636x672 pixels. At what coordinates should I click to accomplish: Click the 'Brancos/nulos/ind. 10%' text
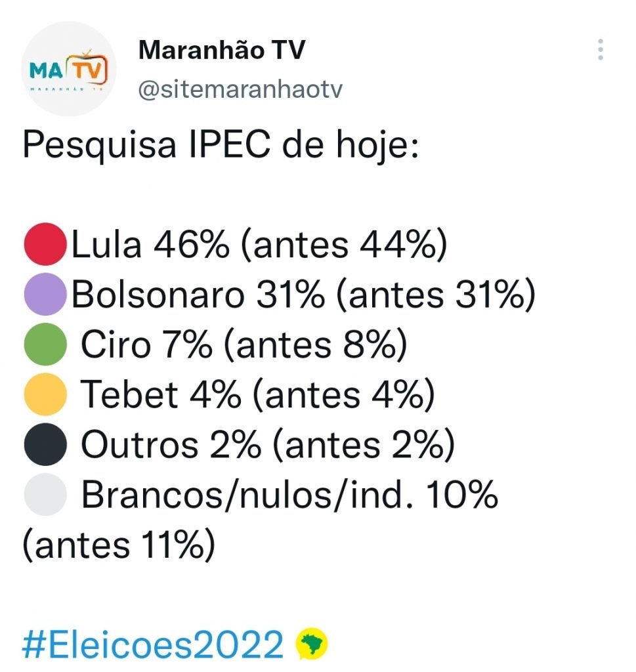pos(289,495)
